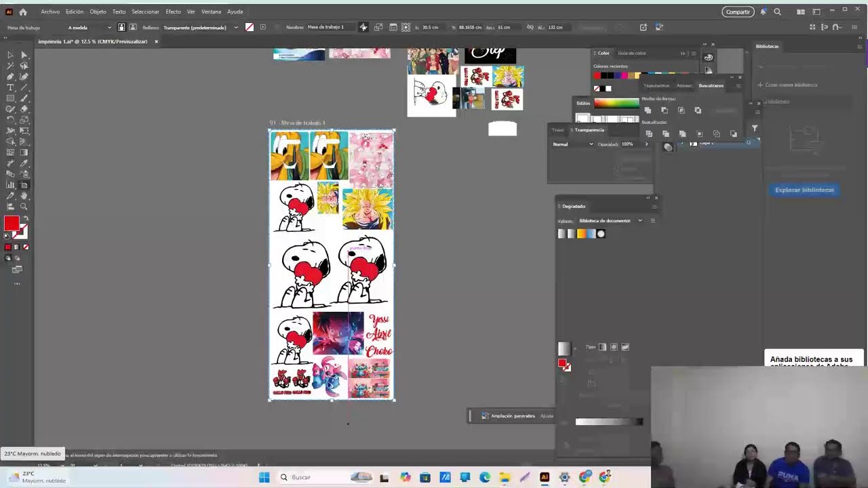Toggle portrait orientation for artboard
868x488 pixels.
click(x=121, y=27)
